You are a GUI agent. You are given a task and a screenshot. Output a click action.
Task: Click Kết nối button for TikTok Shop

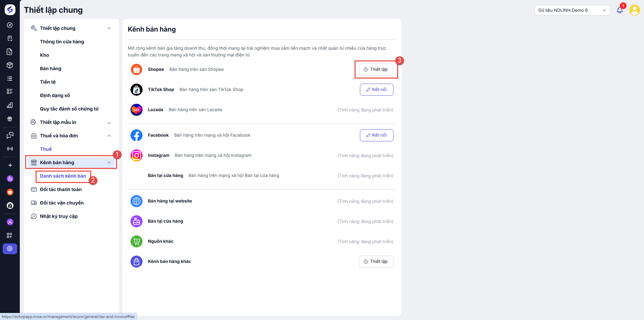pyautogui.click(x=376, y=90)
